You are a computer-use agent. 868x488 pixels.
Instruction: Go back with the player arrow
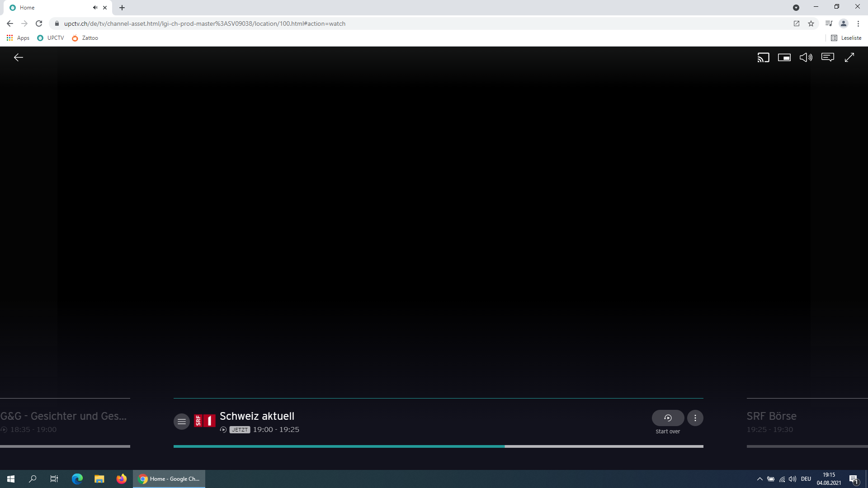(18, 57)
